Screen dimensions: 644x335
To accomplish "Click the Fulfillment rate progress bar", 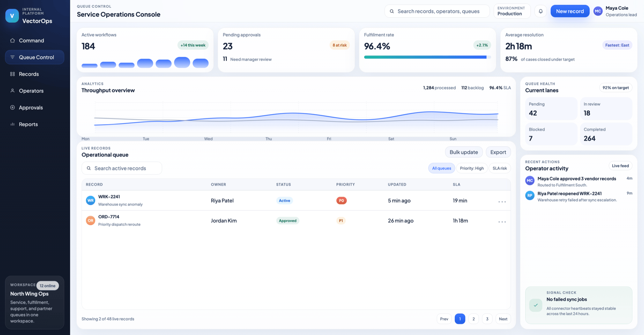I will coord(427,57).
